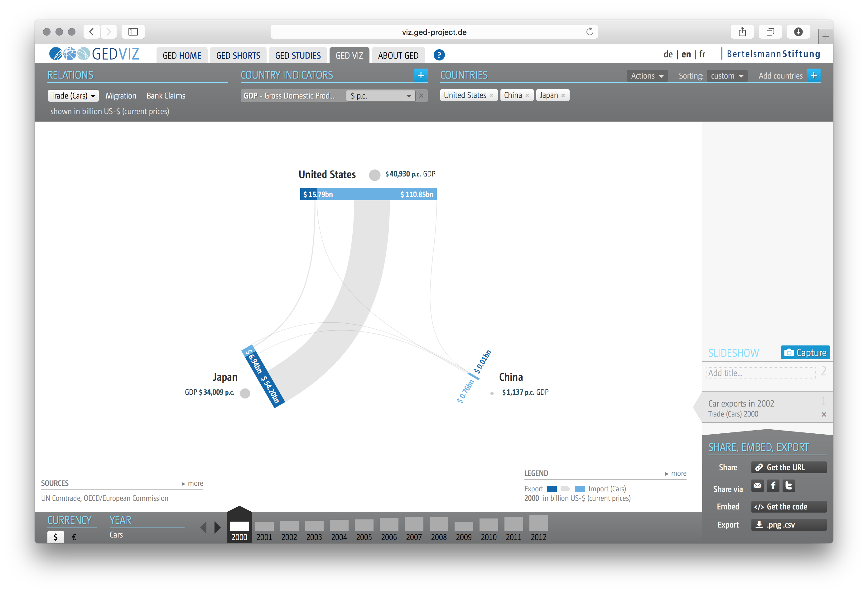This screenshot has width=868, height=593.
Task: Share via Twitter icon
Action: click(788, 485)
